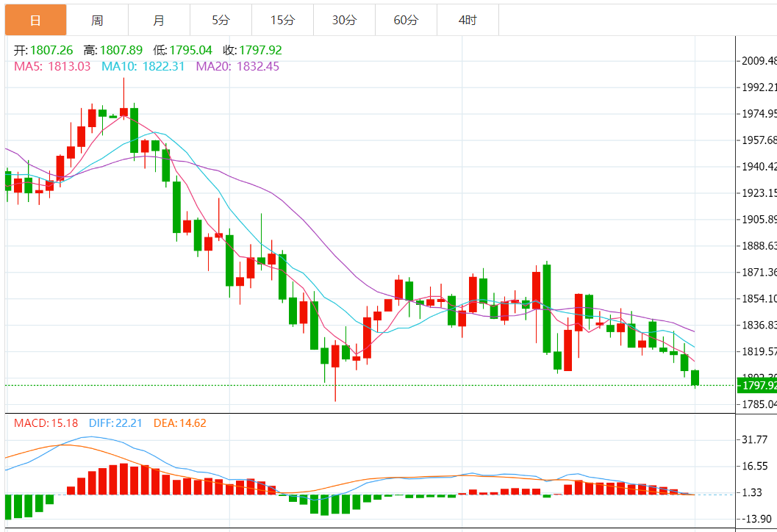Image resolution: width=777 pixels, height=532 pixels.
Task: Click the low price 1795.04 value
Action: point(191,50)
